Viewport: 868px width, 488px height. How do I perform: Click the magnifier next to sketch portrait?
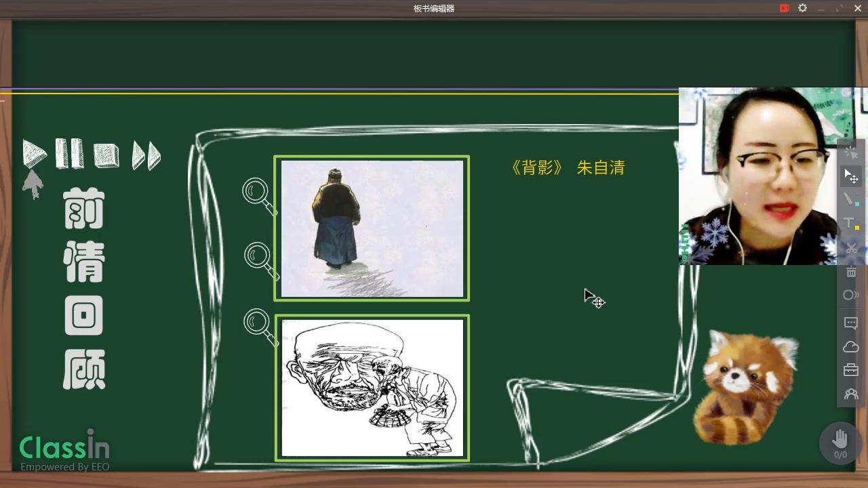pyautogui.click(x=260, y=327)
